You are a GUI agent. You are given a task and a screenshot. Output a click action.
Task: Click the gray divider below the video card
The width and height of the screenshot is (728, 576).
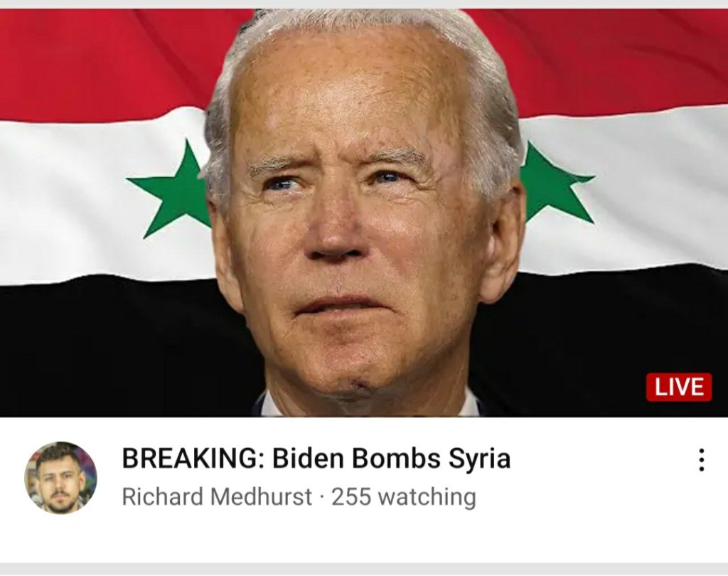(x=364, y=570)
